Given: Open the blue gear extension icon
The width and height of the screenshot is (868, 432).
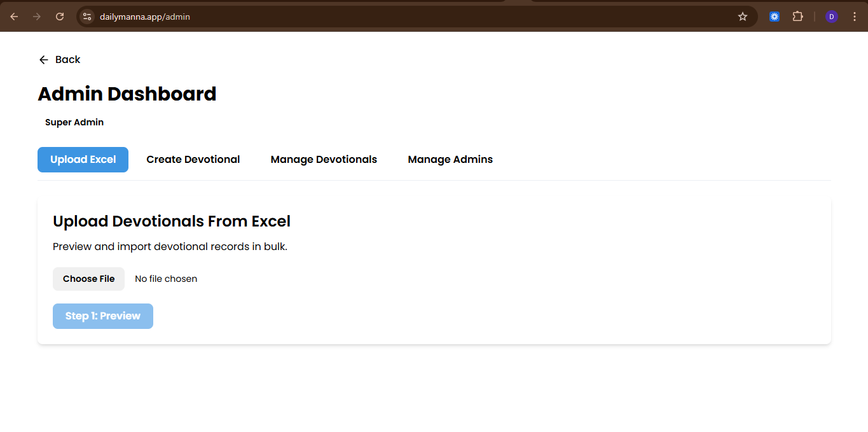Looking at the screenshot, I should [x=774, y=17].
